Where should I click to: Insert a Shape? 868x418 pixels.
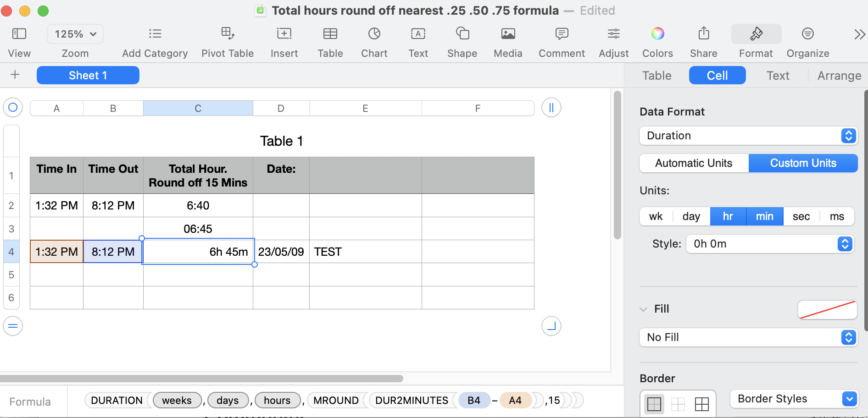pyautogui.click(x=462, y=41)
